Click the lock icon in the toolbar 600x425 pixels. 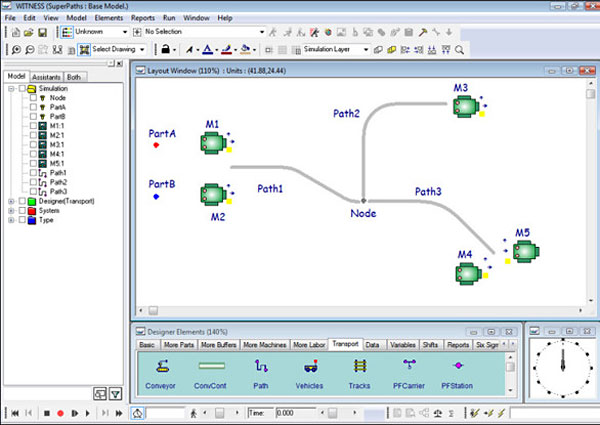coord(165,49)
